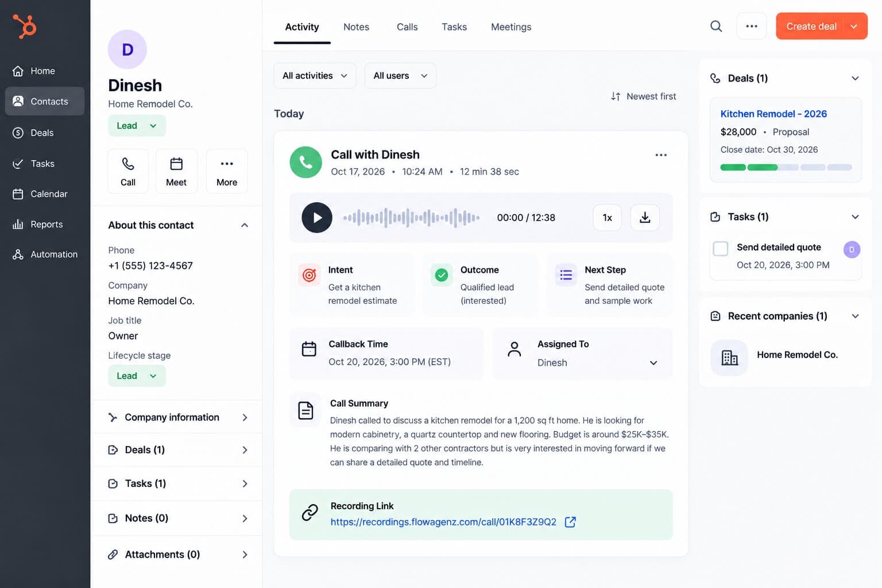This screenshot has width=882, height=588.
Task: Click the Meet calendar icon button
Action: [176, 171]
